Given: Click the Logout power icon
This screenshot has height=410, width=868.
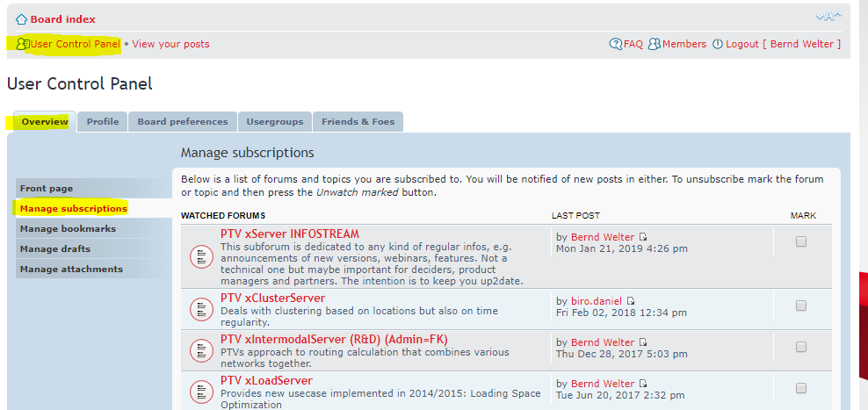Looking at the screenshot, I should click(717, 44).
